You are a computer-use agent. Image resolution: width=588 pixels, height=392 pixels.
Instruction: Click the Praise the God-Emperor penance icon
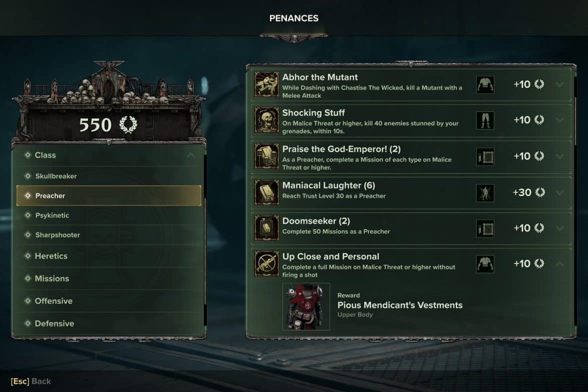pos(266,156)
